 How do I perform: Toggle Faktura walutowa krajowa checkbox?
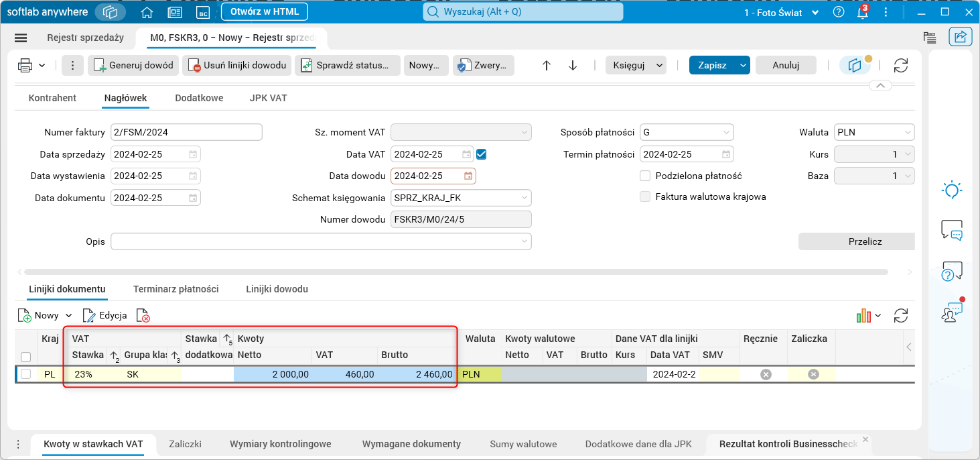pyautogui.click(x=645, y=197)
